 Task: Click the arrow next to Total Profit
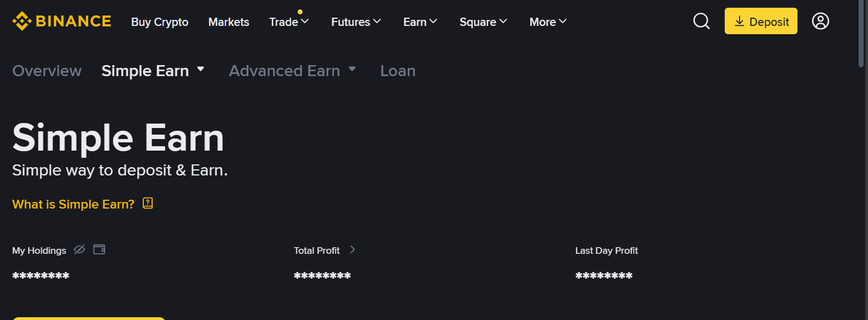[x=353, y=249]
